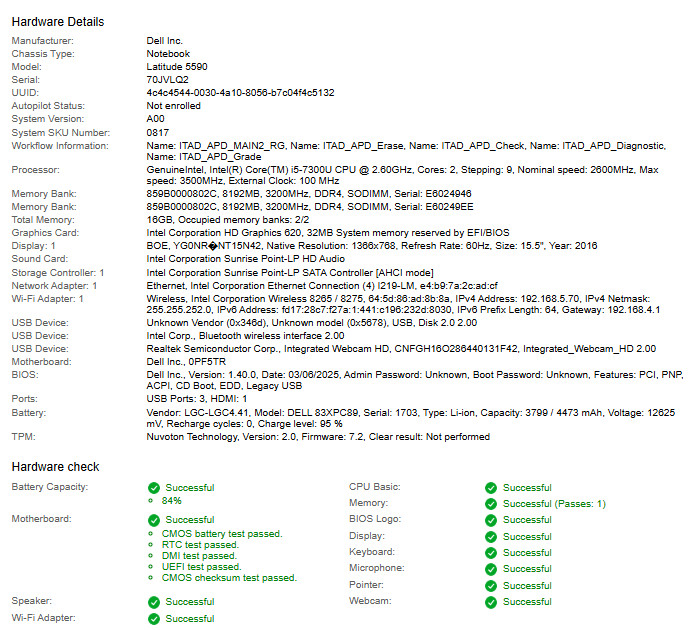Click the USB Ports: 3, HDMI: 1 value
Viewport: 688px width, 630px height.
click(197, 399)
